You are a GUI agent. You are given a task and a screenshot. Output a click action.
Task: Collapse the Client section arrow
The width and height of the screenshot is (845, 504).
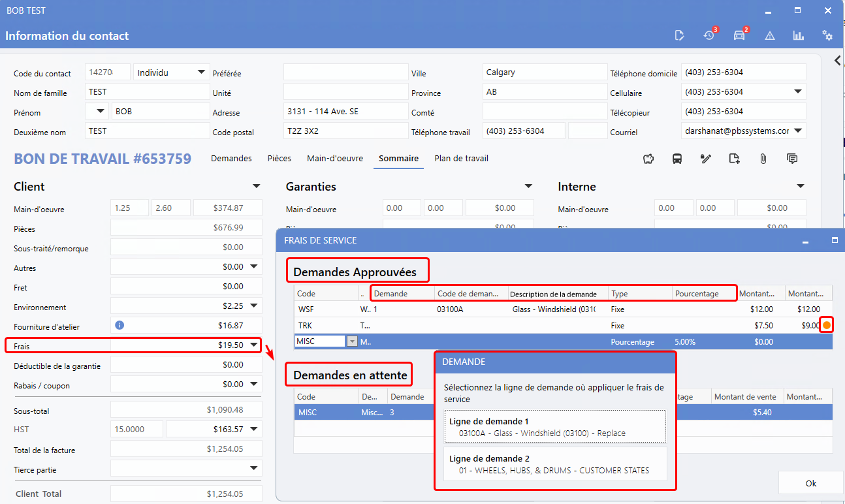257,187
